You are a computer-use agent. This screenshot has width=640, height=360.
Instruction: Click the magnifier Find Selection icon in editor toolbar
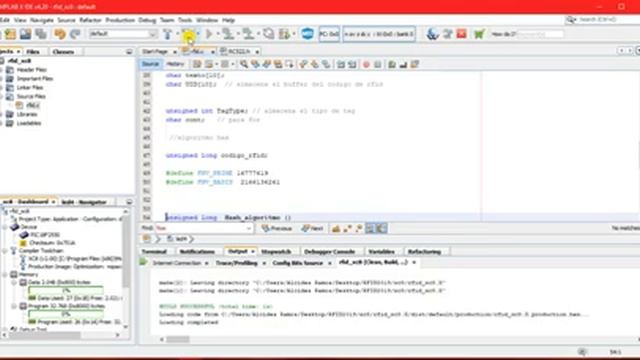point(244,64)
